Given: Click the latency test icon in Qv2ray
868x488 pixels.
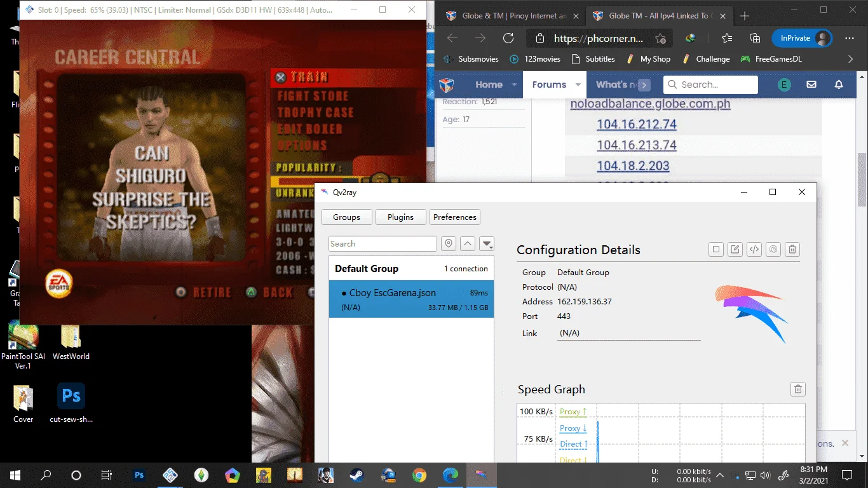Looking at the screenshot, I should (773, 249).
